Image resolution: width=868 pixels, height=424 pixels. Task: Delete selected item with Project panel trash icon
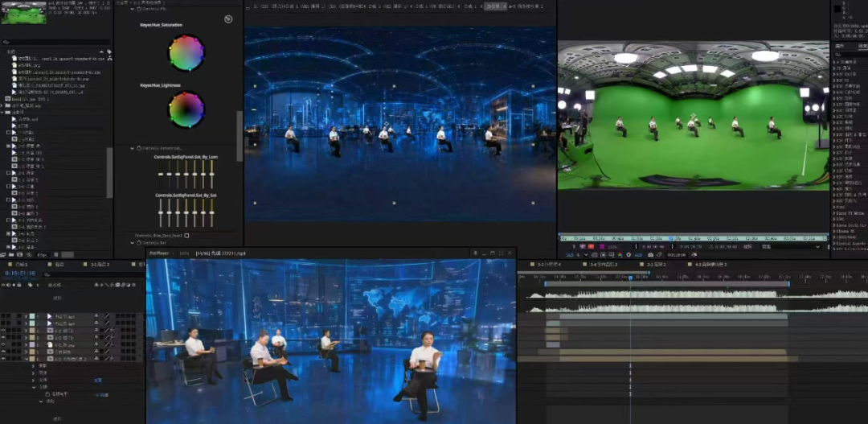click(x=56, y=254)
